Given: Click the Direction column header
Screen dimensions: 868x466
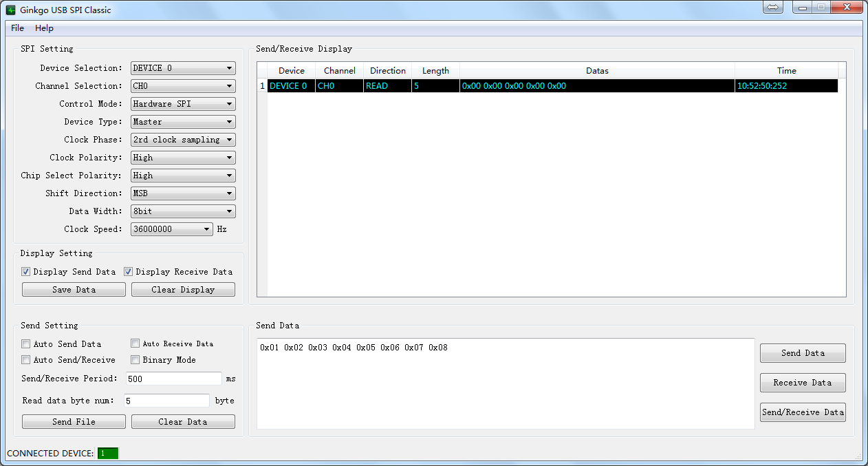Looking at the screenshot, I should pos(388,71).
